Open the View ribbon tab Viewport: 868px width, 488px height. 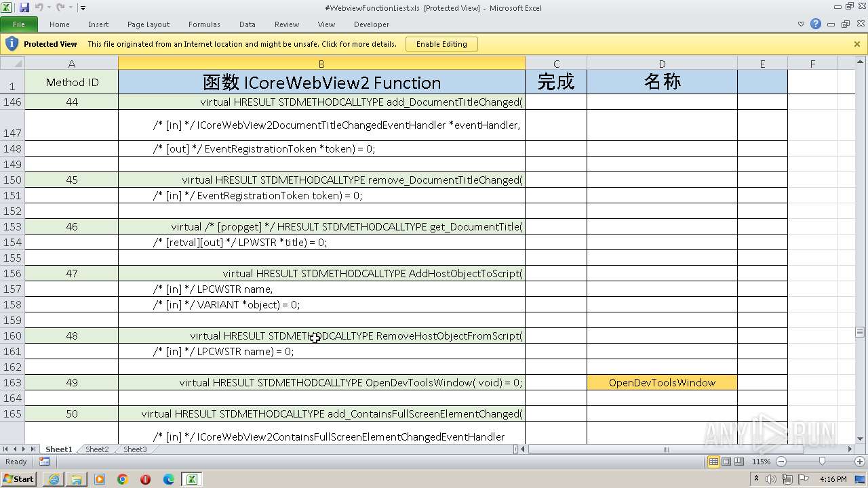(326, 24)
